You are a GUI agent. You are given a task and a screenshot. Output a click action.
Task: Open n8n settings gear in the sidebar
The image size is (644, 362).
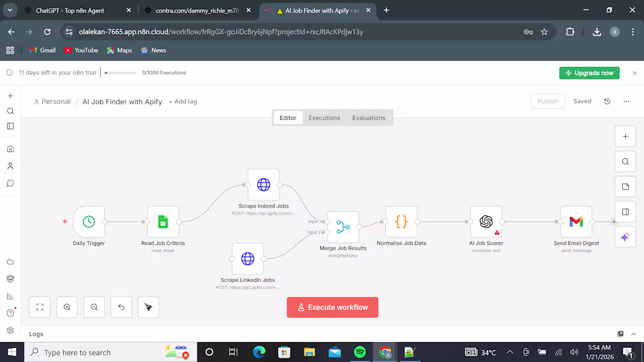coord(10,330)
